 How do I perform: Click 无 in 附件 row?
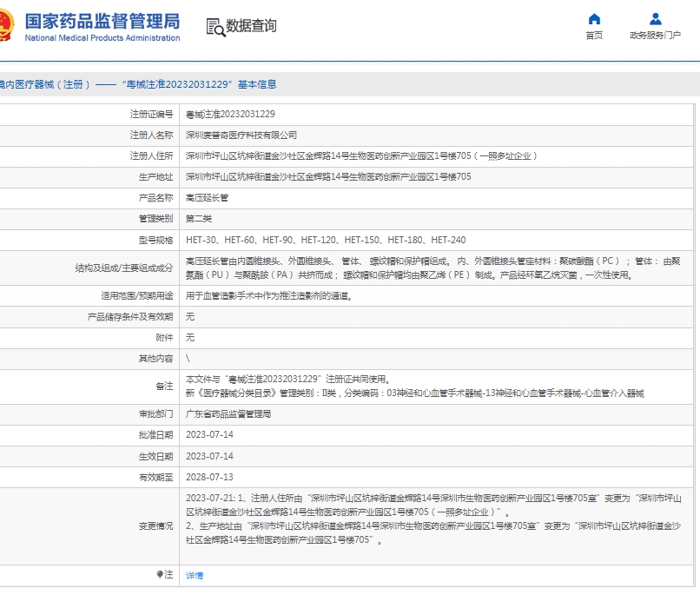click(190, 337)
